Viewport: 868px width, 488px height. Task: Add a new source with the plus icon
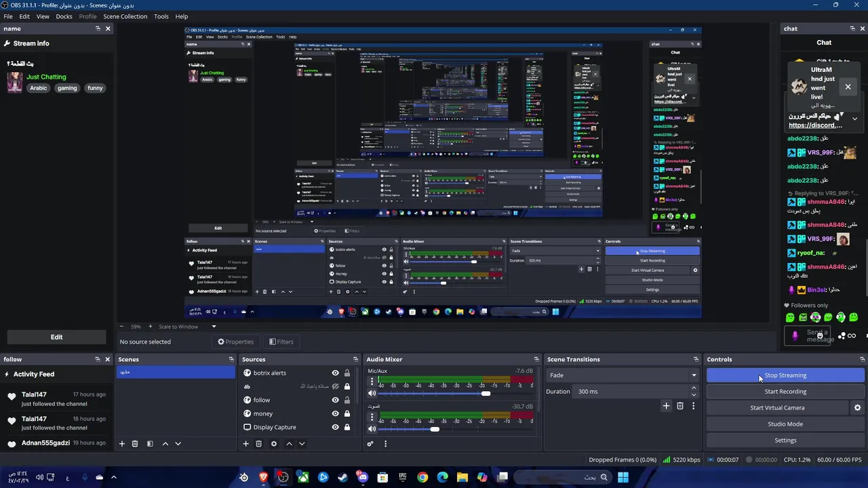tap(246, 444)
